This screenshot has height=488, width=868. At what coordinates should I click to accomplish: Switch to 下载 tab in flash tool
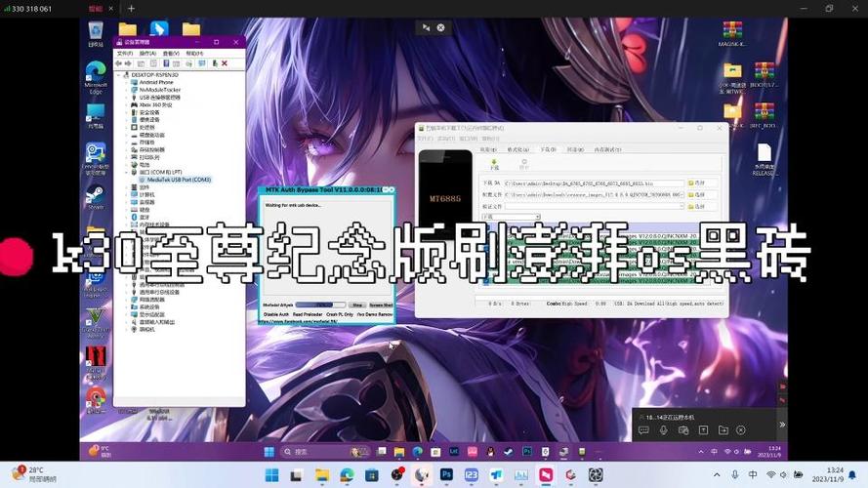click(548, 150)
